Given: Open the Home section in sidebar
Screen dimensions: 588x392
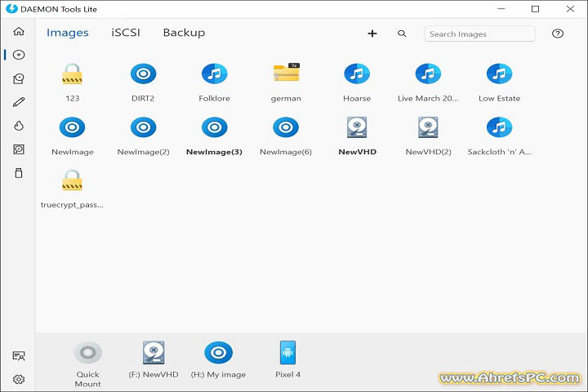Looking at the screenshot, I should click(19, 31).
